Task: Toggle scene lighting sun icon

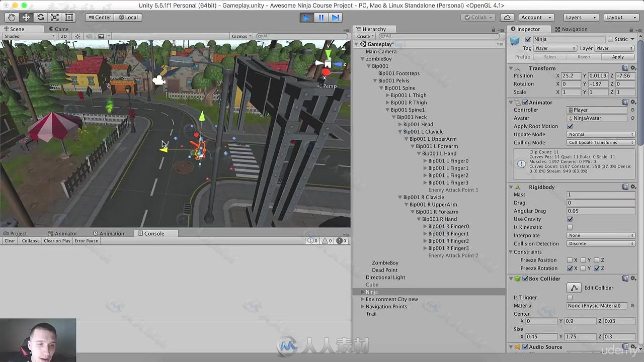Action: (77, 36)
